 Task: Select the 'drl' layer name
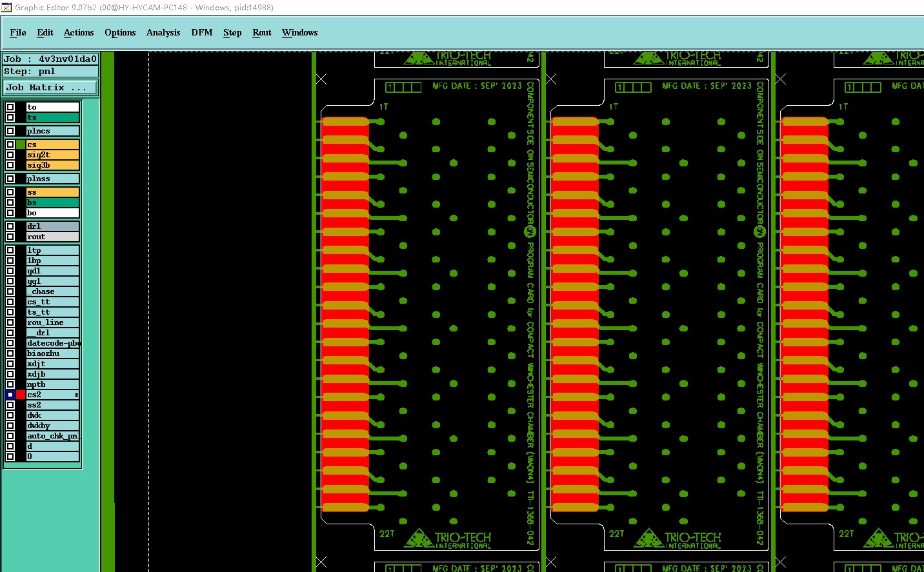[53, 226]
